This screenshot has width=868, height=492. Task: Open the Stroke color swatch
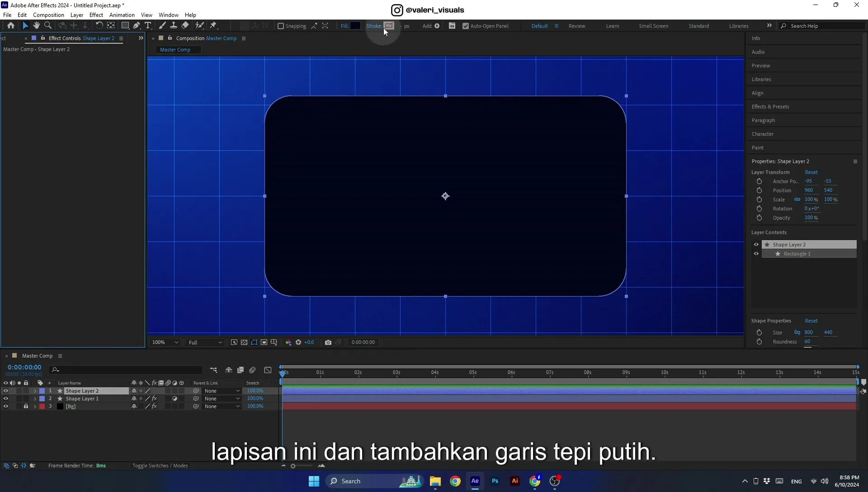389,26
